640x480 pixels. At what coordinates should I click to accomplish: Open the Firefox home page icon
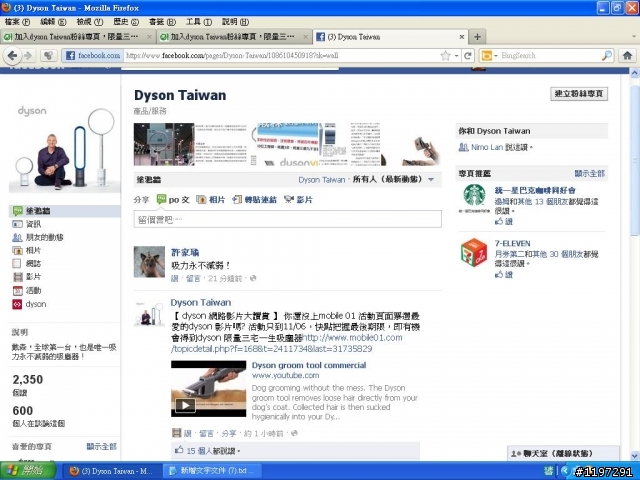point(627,56)
